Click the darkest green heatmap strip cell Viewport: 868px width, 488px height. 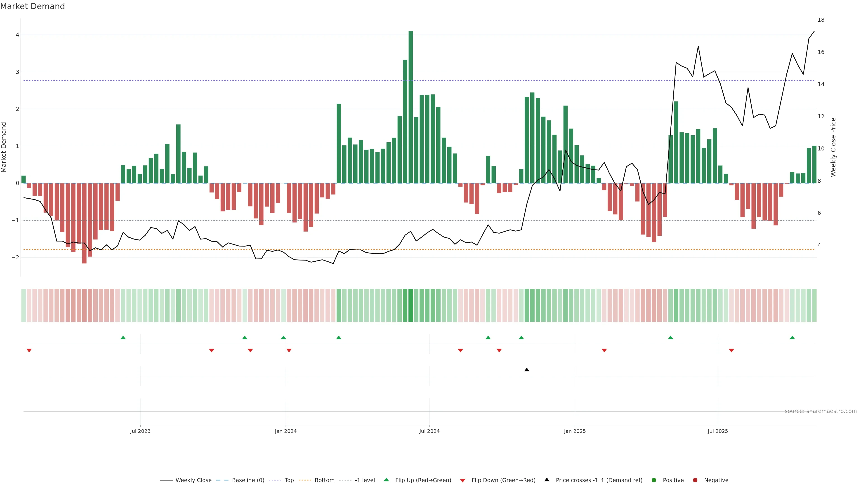[410, 305]
